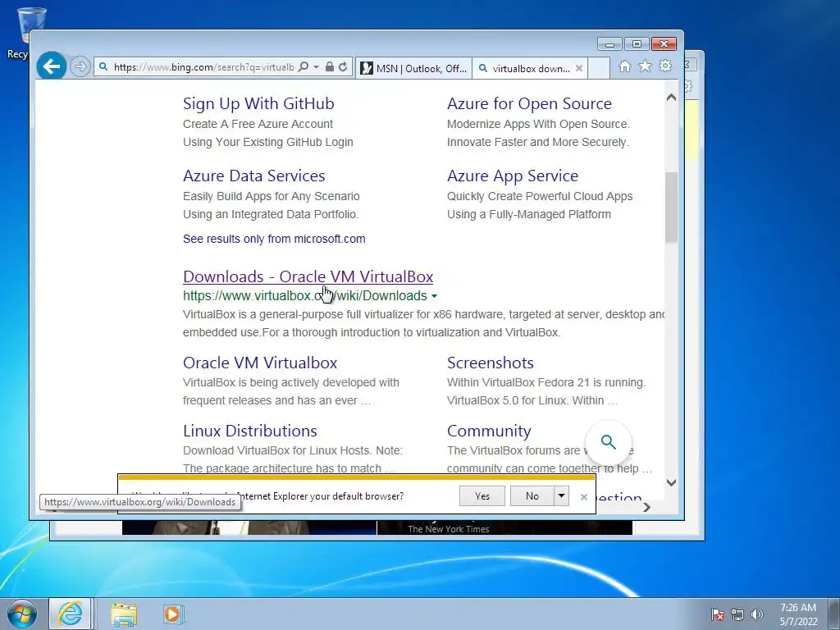Click Internet Explorer taskbar icon
840x630 pixels.
(x=71, y=614)
